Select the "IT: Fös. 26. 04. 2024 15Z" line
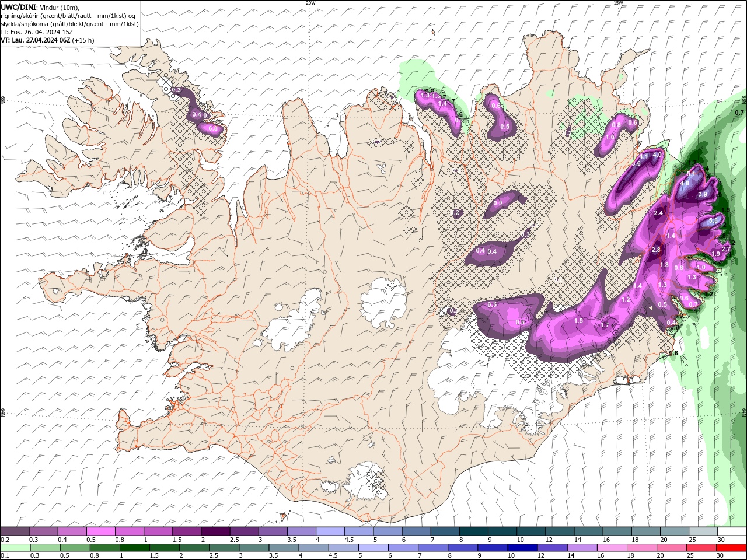Viewport: 747px width, 560px height. click(x=36, y=32)
